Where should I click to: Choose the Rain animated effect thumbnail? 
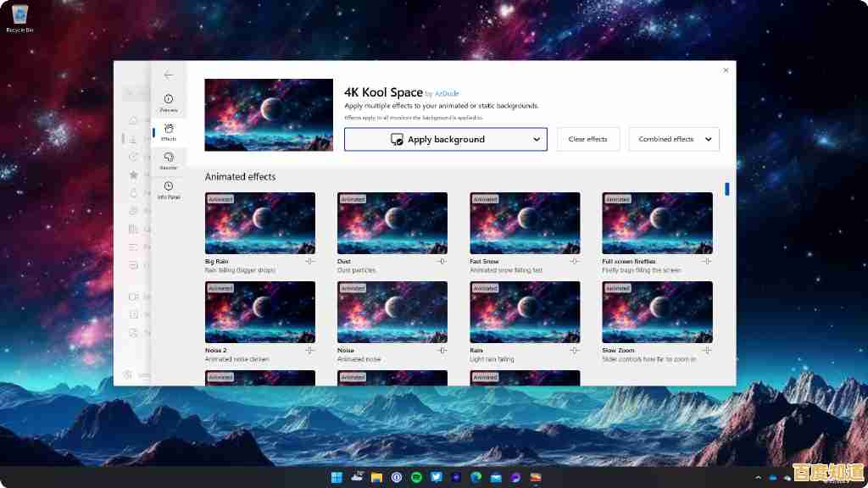(525, 312)
